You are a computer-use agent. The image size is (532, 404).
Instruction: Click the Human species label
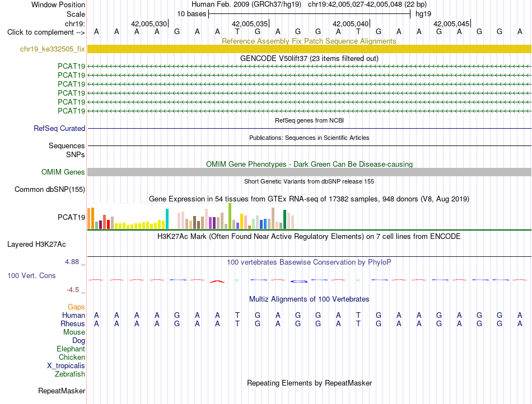point(73,315)
